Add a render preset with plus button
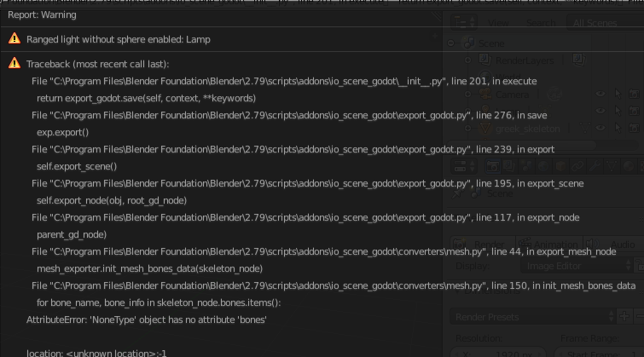Screen dimensions: 644x357 (x=624, y=317)
